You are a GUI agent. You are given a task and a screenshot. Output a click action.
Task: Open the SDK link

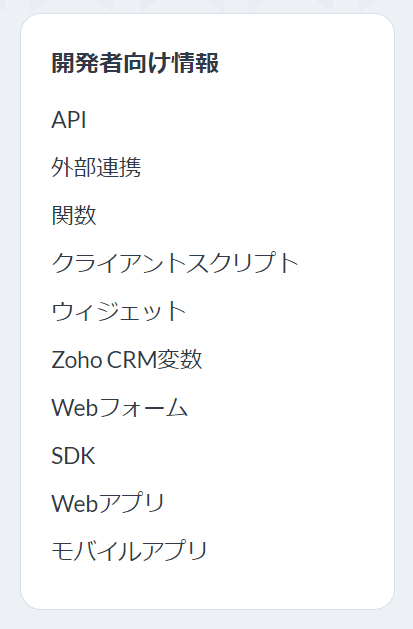(73, 455)
